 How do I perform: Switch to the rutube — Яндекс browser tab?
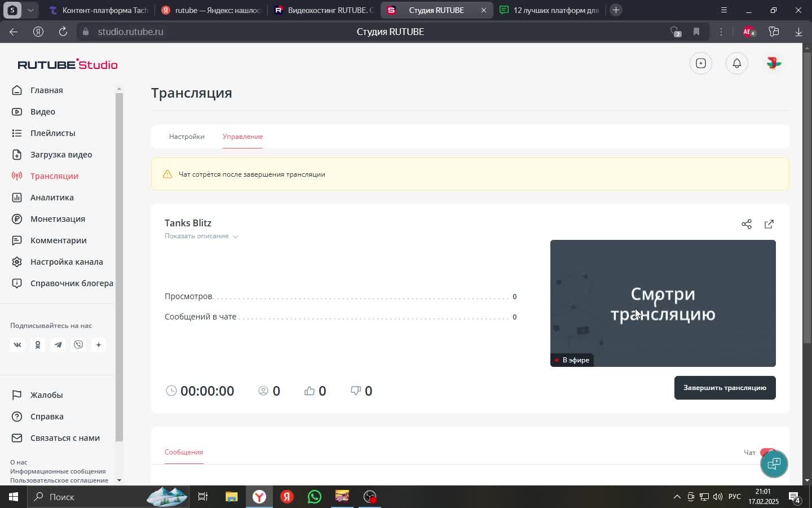211,10
